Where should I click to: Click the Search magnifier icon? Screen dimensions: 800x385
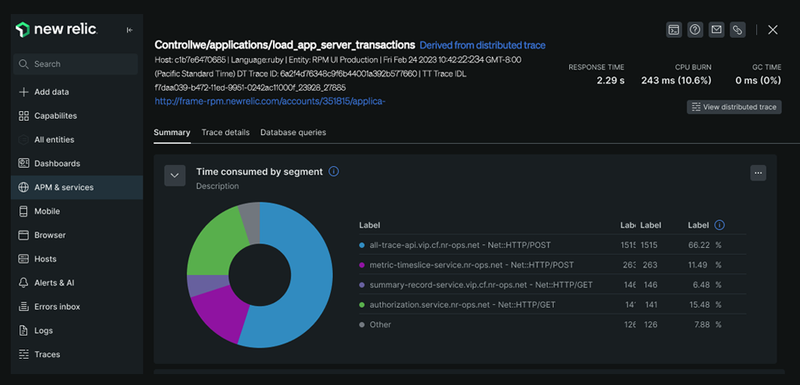(x=23, y=64)
